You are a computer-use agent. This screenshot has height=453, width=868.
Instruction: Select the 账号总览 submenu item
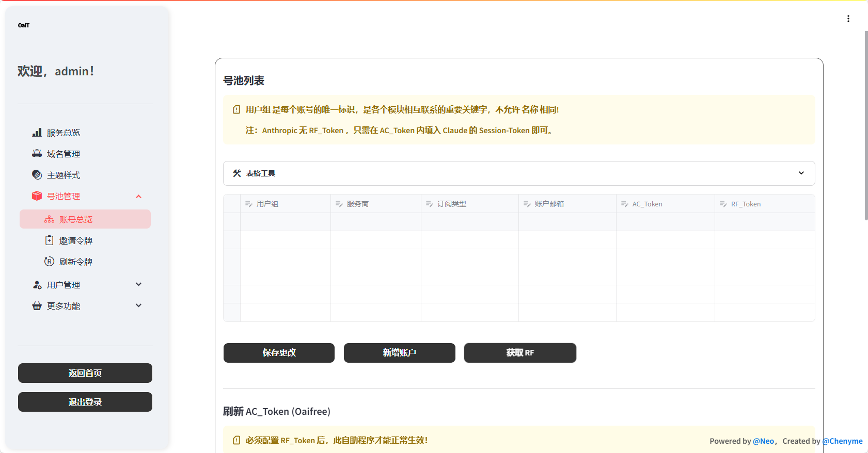(x=85, y=219)
